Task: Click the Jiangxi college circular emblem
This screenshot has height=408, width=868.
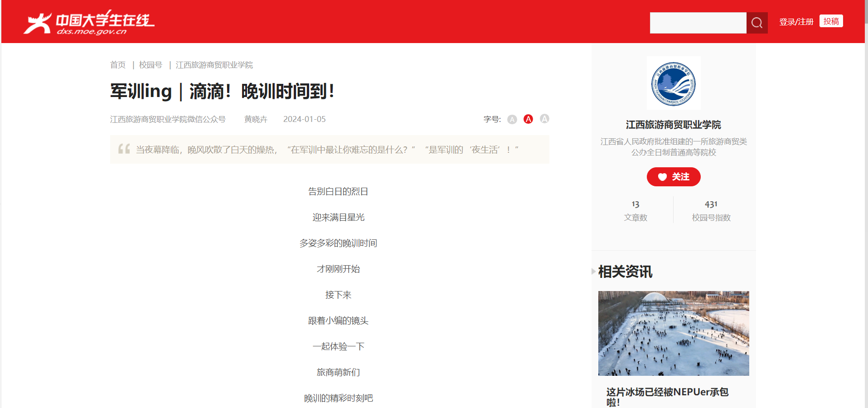Action: (x=673, y=84)
